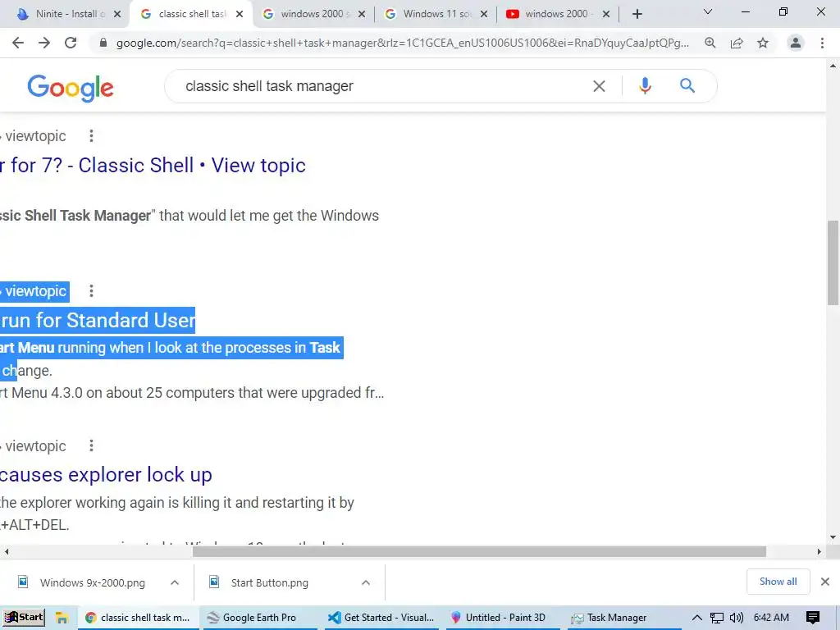Click the lock icon in address bar
This screenshot has height=630, width=840.
pyautogui.click(x=103, y=43)
